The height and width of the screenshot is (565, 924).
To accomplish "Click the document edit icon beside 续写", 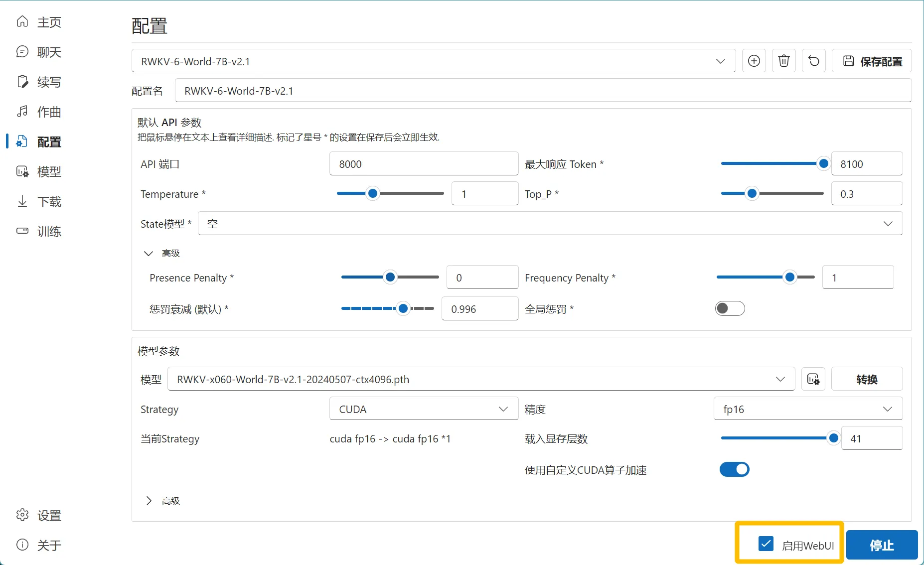I will click(22, 81).
